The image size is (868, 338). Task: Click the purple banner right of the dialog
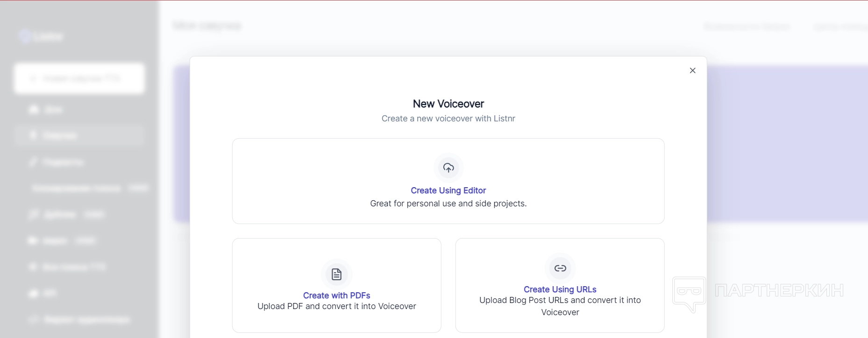787,144
